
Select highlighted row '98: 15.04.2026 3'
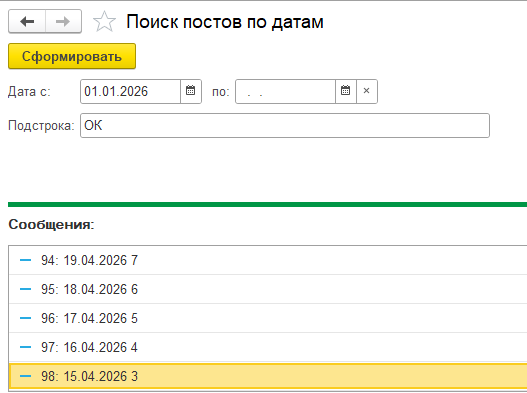pos(268,376)
